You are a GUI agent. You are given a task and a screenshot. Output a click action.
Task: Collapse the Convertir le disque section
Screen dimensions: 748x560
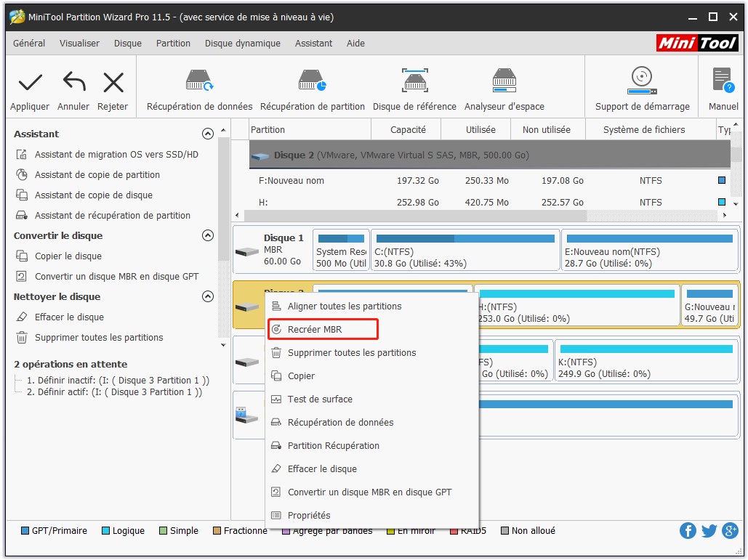[207, 235]
